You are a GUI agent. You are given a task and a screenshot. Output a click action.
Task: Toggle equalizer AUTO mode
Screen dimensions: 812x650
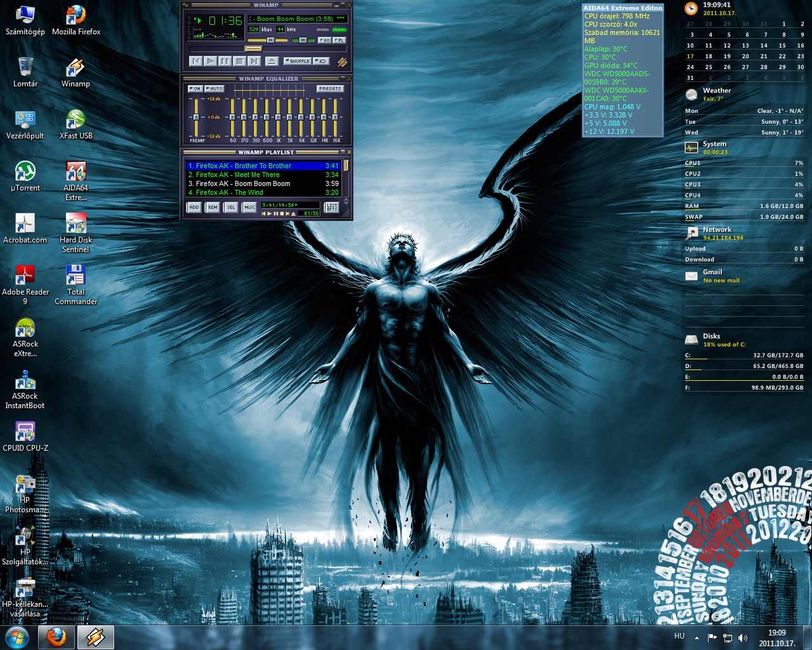tap(214, 89)
